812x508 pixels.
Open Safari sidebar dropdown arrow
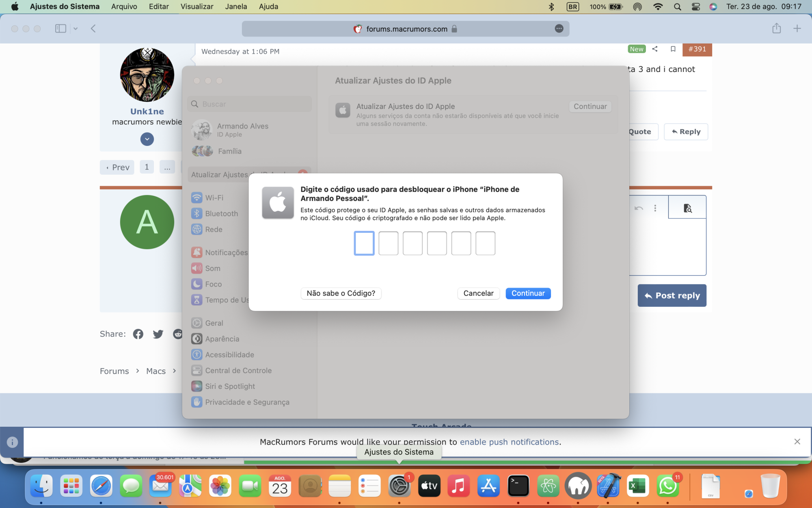pyautogui.click(x=76, y=28)
